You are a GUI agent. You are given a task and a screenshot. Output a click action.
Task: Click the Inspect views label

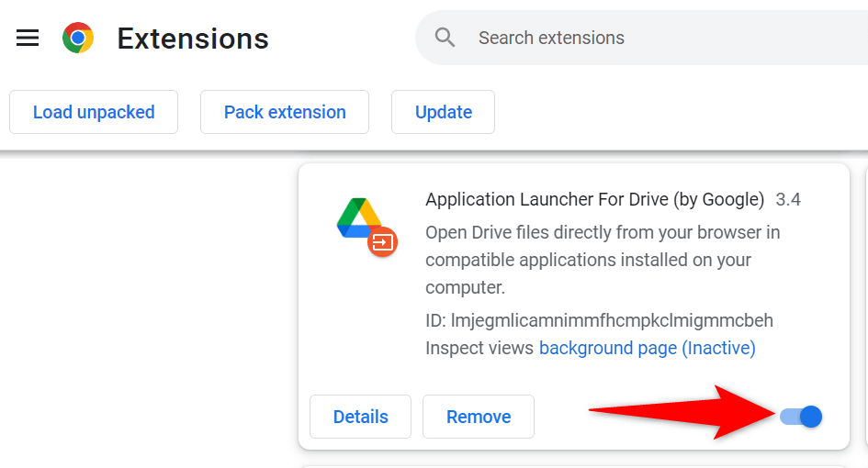(479, 348)
